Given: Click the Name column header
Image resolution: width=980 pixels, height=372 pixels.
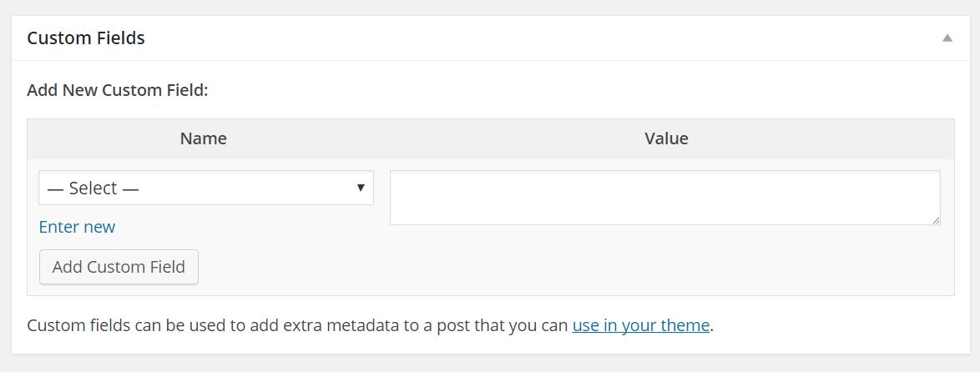Looking at the screenshot, I should coord(203,138).
